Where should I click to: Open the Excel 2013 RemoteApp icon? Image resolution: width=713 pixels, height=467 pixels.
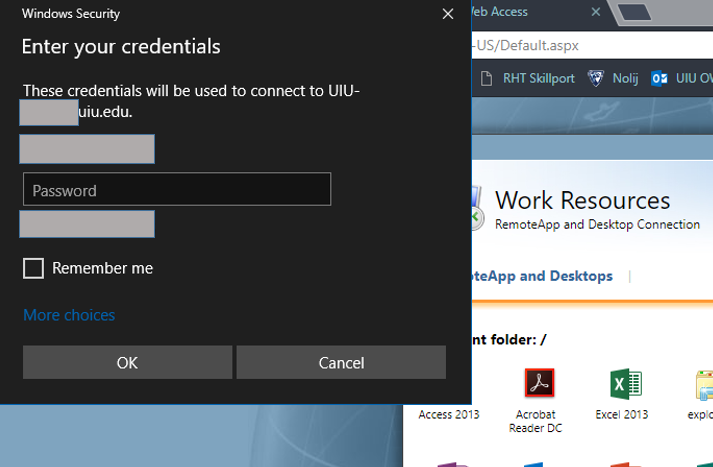[625, 385]
